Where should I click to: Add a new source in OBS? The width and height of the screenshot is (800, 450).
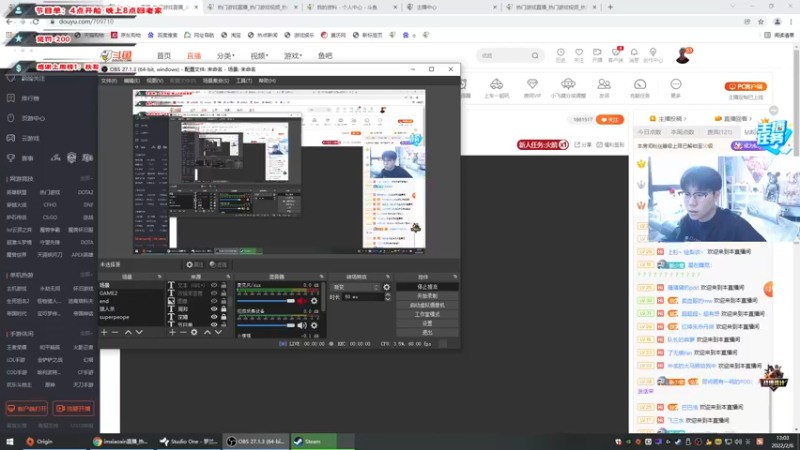[x=172, y=332]
